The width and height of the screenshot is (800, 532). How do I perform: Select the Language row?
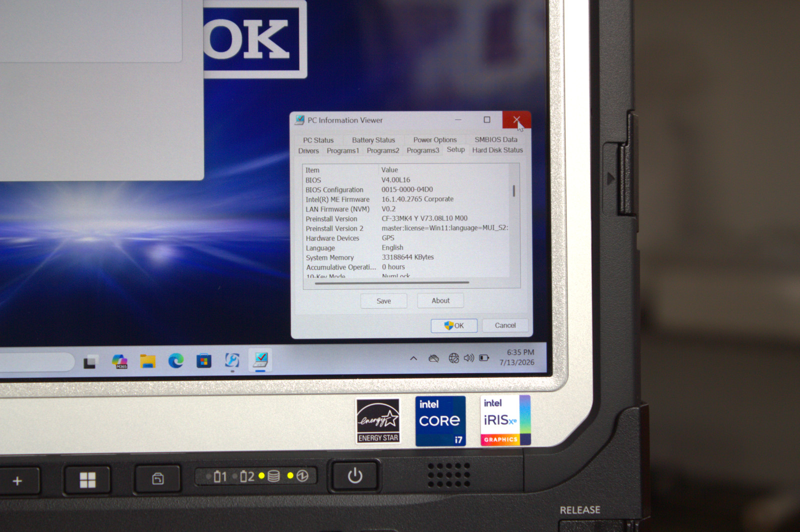tap(406, 248)
